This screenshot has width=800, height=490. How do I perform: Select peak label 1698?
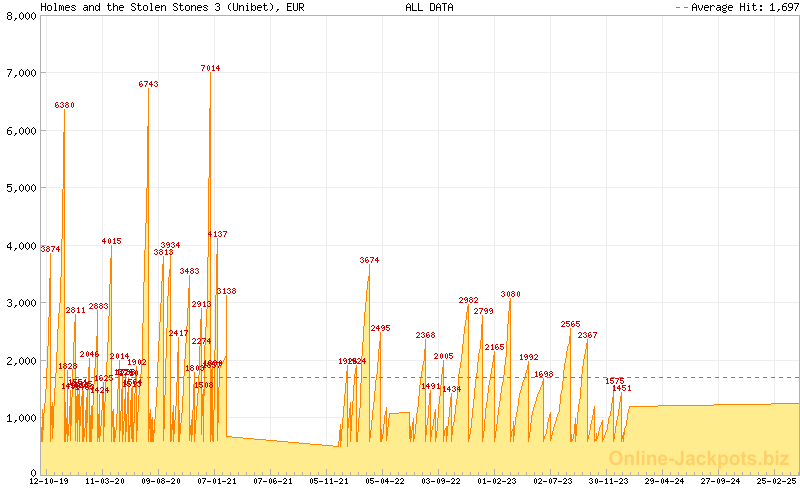(x=544, y=374)
